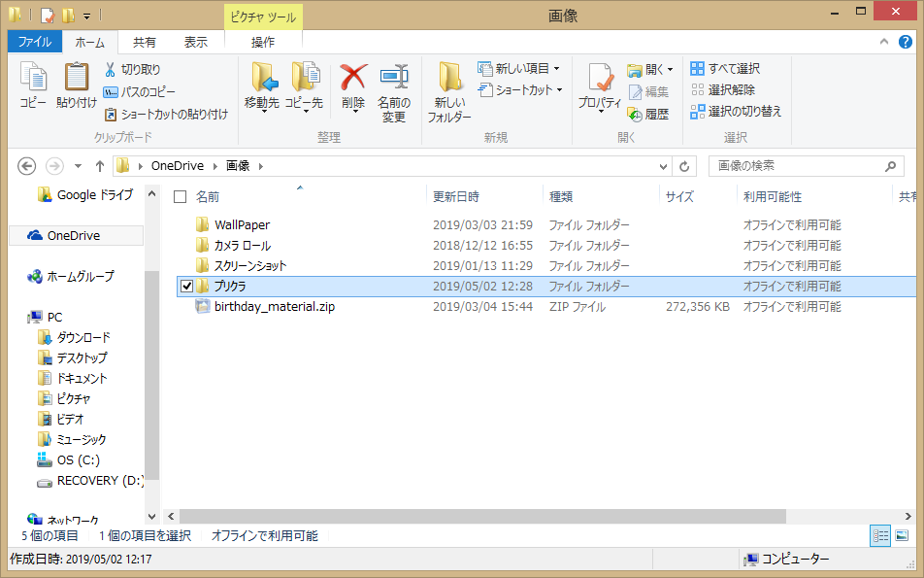Expand the New item (新しい項目) dropdown

(x=557, y=69)
